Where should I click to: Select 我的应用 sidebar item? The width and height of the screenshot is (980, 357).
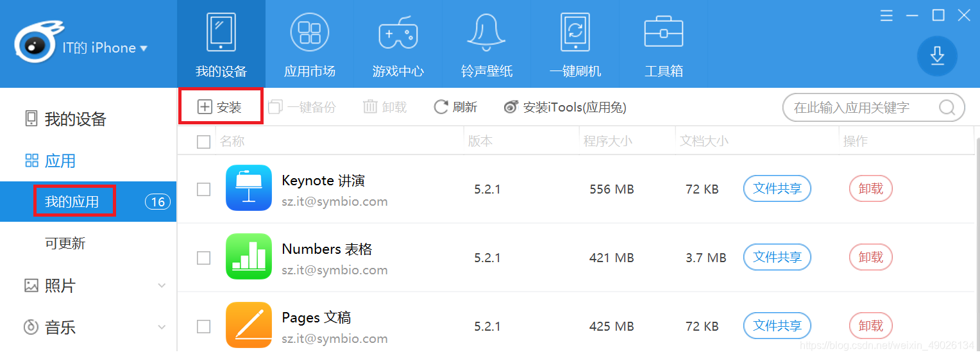tap(88, 202)
